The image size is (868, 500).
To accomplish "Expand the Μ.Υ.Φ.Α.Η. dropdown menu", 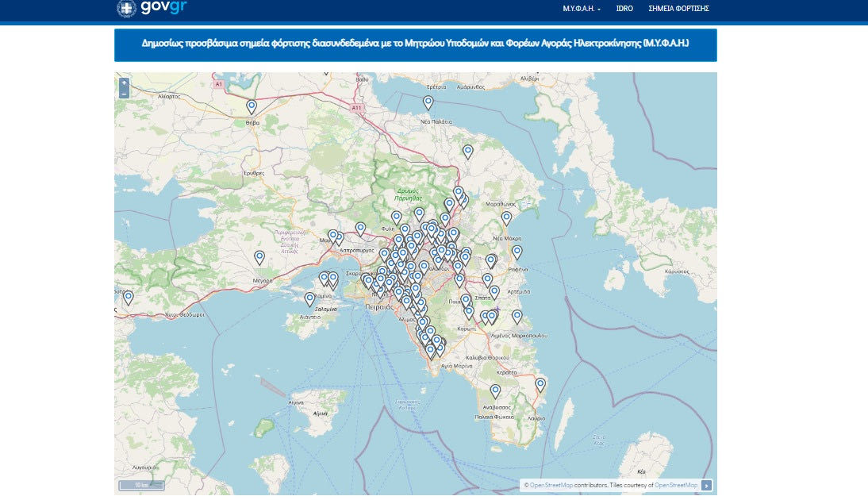I will pyautogui.click(x=582, y=9).
